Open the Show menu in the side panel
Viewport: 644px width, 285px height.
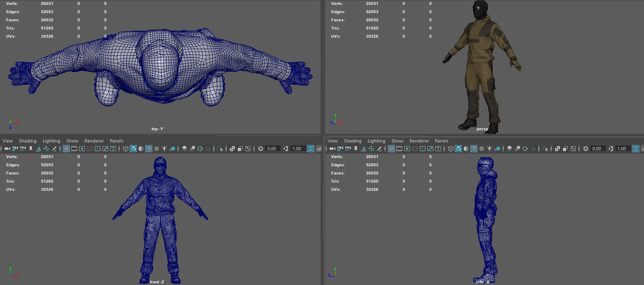coord(397,141)
